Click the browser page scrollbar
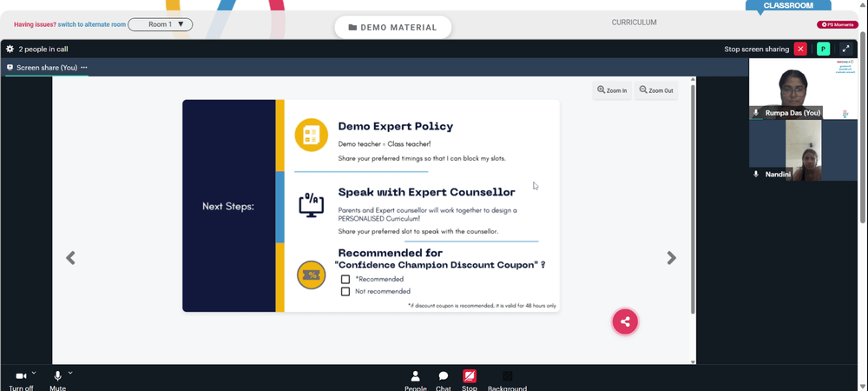 (864, 128)
